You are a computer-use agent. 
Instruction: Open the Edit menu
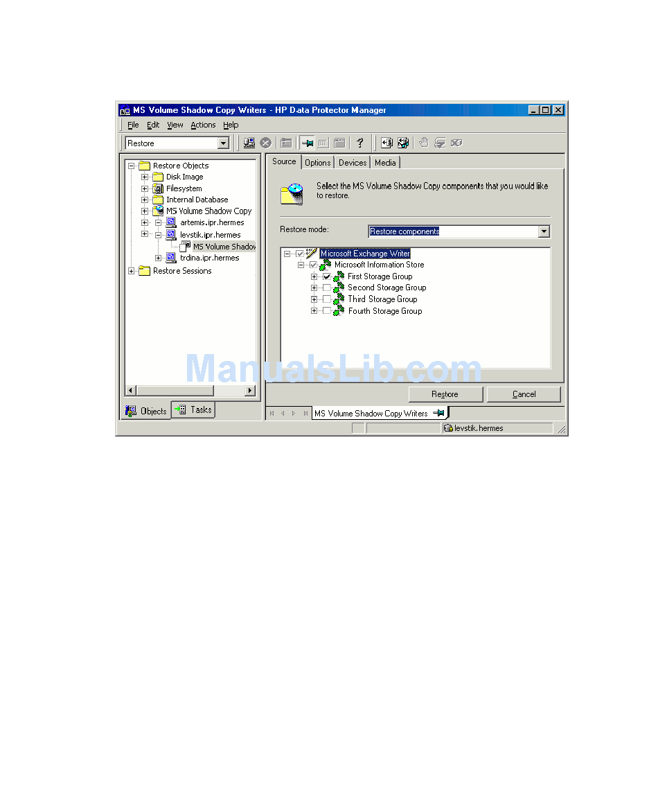point(152,125)
